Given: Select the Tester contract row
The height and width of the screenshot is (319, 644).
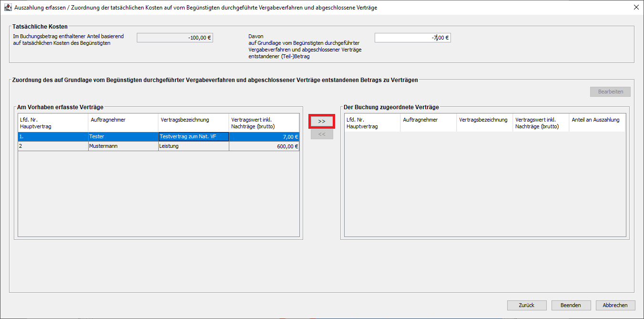Looking at the screenshot, I should pos(123,137).
